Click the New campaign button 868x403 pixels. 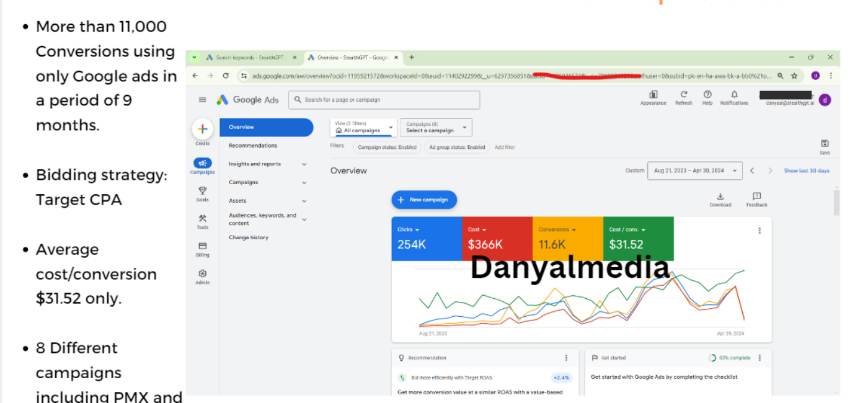(424, 200)
